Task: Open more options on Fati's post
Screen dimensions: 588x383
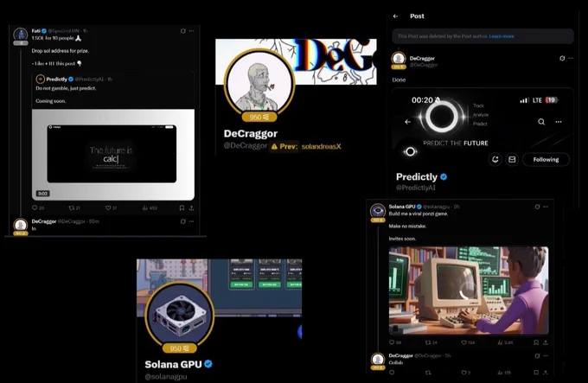Action: (x=191, y=31)
